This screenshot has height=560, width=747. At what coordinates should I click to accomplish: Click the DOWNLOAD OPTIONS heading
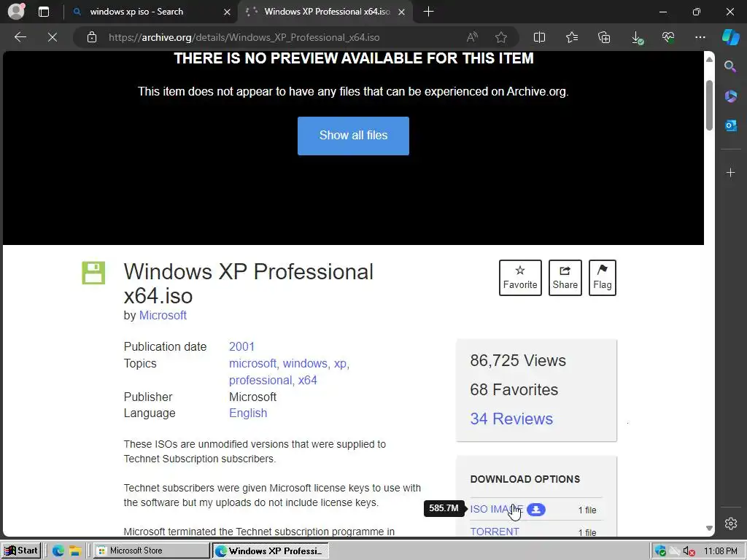(x=525, y=479)
